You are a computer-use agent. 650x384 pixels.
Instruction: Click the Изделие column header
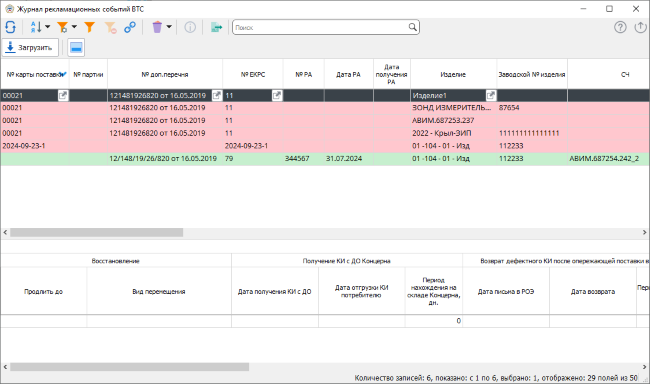pos(454,75)
